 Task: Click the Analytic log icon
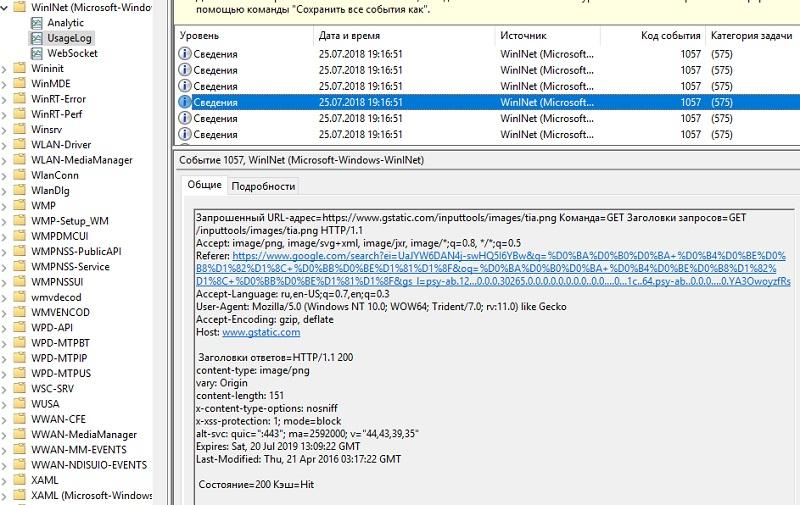tap(37, 23)
